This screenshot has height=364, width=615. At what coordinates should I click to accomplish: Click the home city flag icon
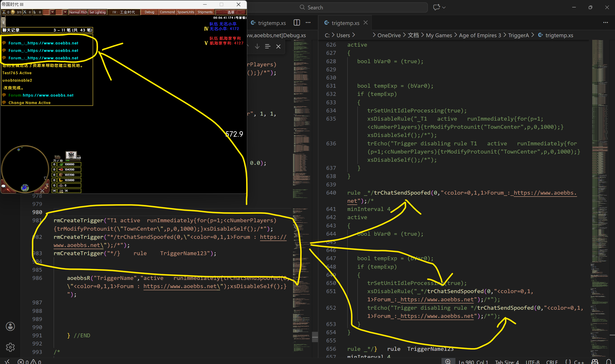(x=71, y=155)
